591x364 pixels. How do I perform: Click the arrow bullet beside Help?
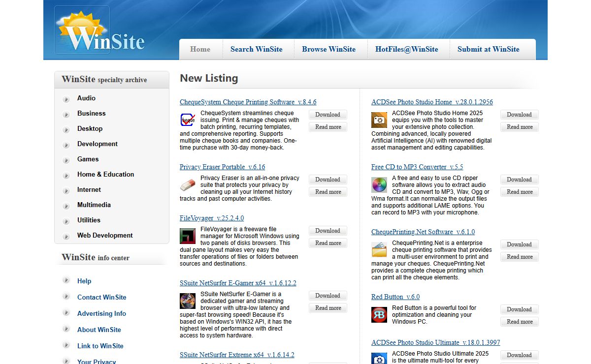pyautogui.click(x=66, y=280)
